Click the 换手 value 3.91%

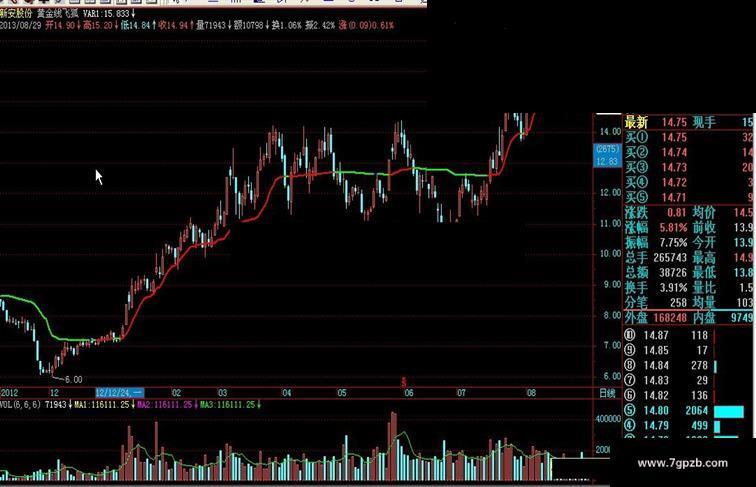[674, 287]
